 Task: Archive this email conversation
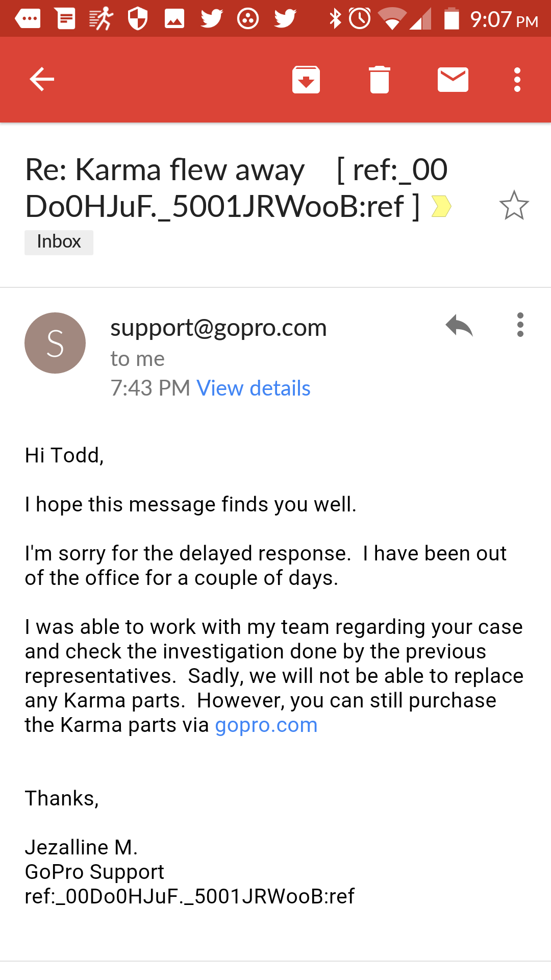(306, 80)
